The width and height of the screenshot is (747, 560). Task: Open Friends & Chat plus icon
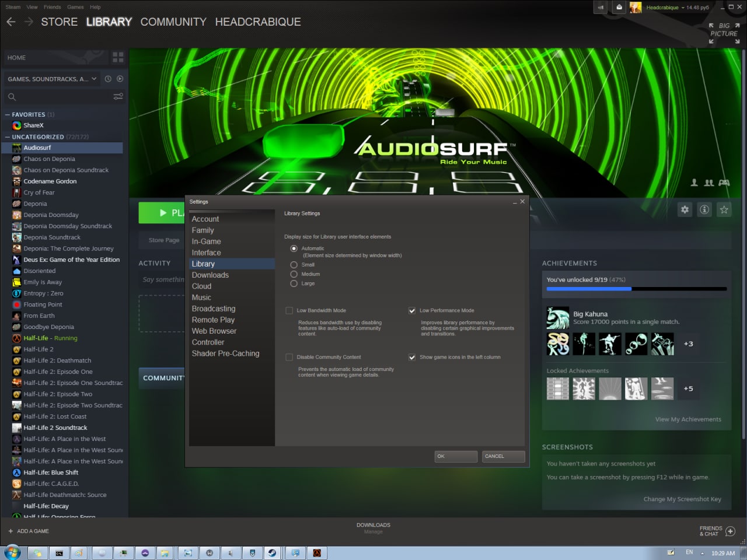(730, 531)
